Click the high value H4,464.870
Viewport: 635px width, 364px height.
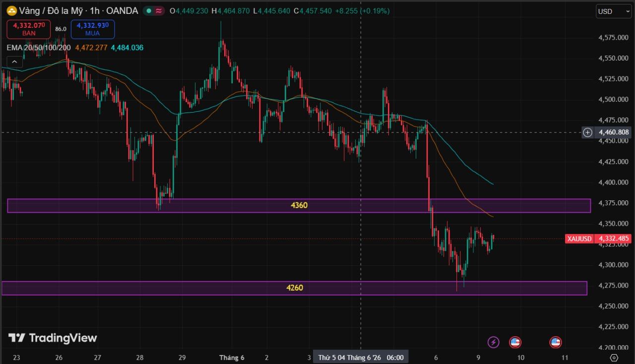[230, 10]
